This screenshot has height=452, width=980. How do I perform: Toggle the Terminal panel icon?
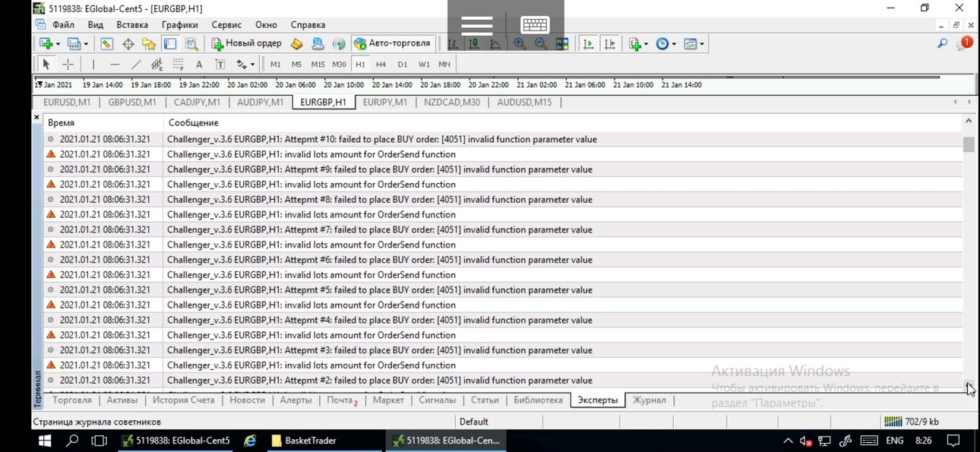click(170, 44)
